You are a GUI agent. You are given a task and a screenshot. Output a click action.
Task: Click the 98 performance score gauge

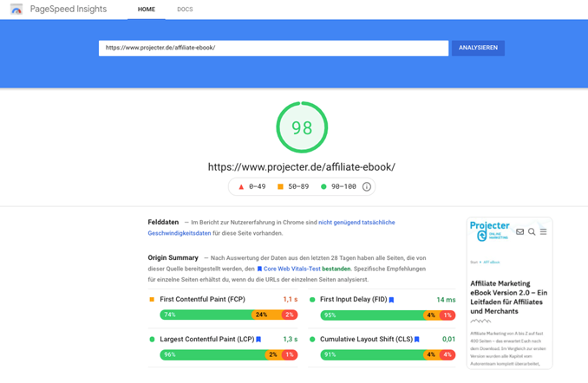[302, 127]
